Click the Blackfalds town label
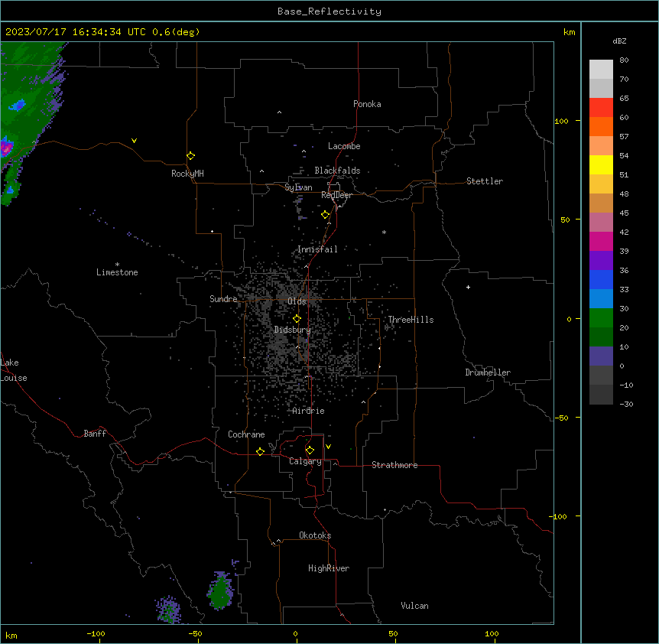 (x=337, y=171)
